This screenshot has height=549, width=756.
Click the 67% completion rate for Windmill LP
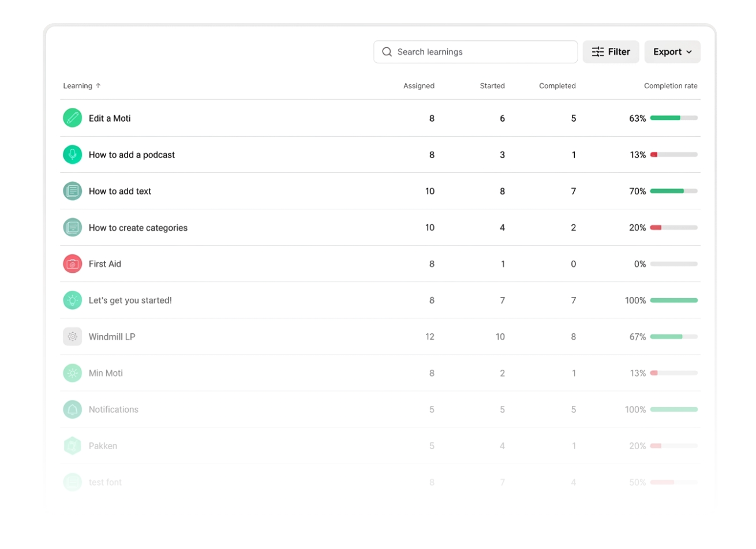[x=638, y=337]
